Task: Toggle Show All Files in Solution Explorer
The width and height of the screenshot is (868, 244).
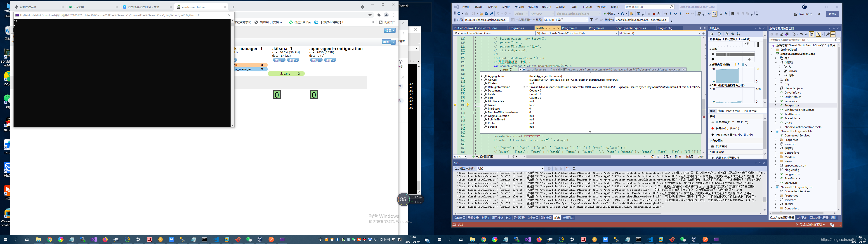Action: tap(812, 34)
